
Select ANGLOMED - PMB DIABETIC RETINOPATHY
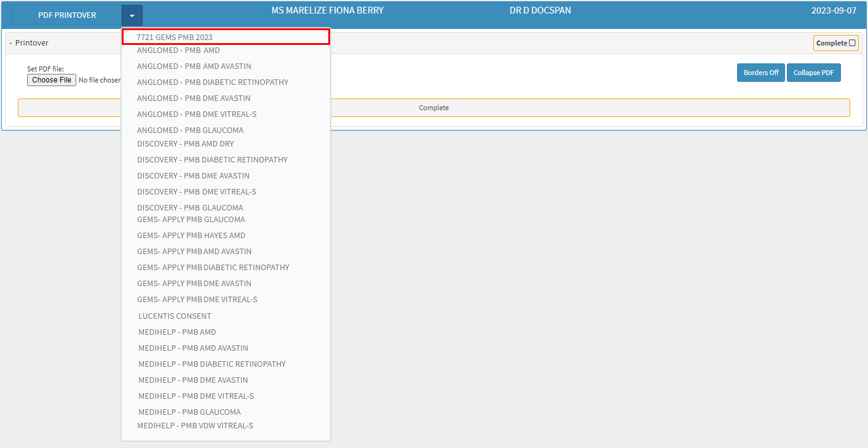pos(213,82)
